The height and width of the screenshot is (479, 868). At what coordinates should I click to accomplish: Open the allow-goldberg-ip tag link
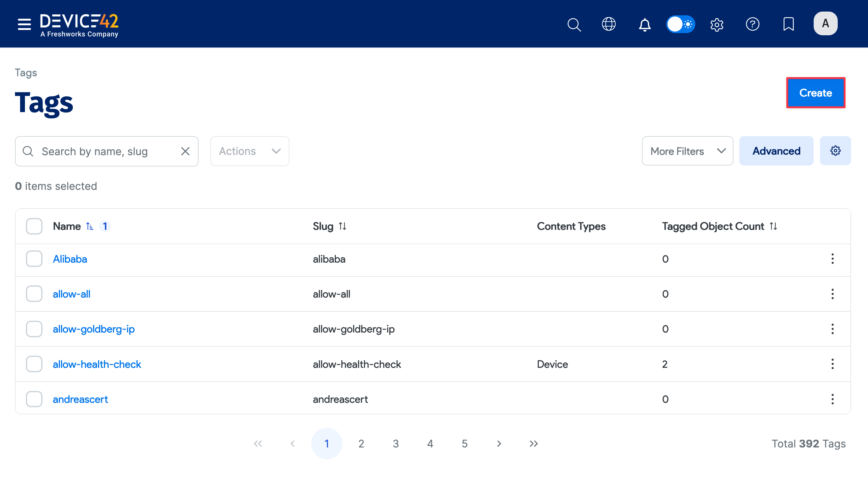(x=94, y=329)
